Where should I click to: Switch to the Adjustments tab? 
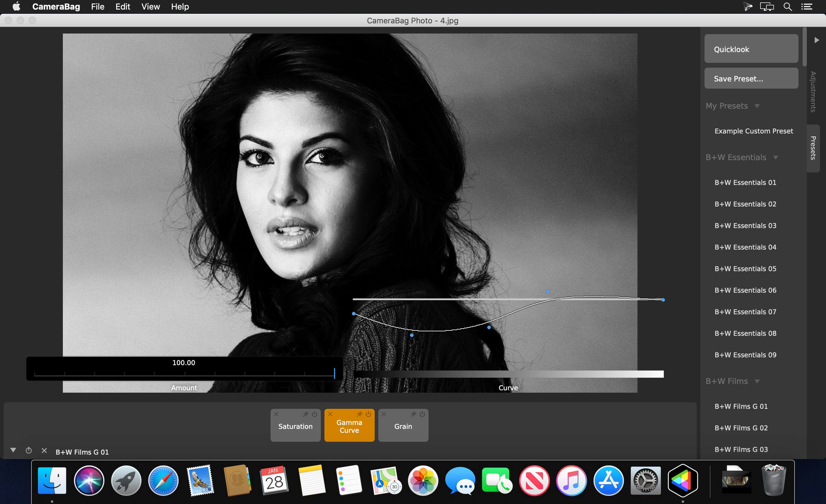pyautogui.click(x=813, y=92)
